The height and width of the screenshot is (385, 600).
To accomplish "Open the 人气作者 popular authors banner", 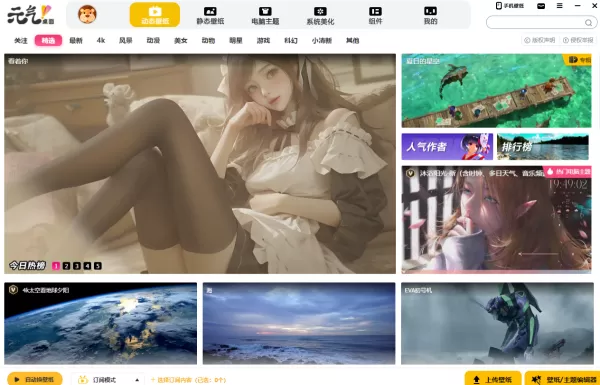I will pyautogui.click(x=447, y=147).
